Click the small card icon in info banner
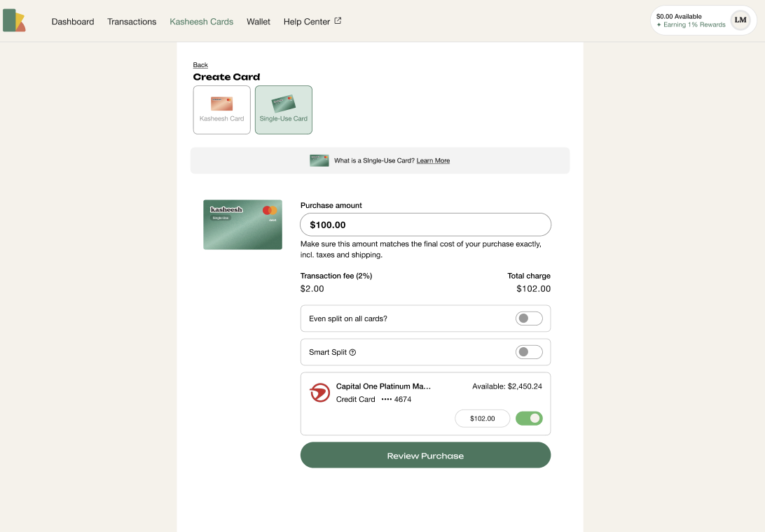This screenshot has height=532, width=765. 319,160
